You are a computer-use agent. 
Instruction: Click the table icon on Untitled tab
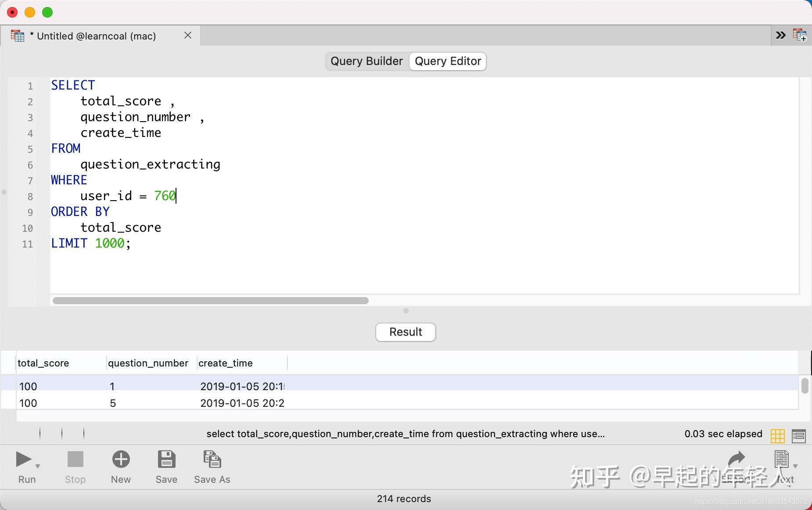coord(18,35)
